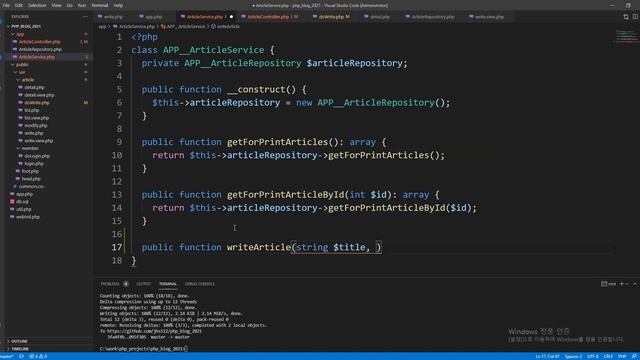This screenshot has width=640, height=360.
Task: Click the split editor right icon
Action: point(635,17)
